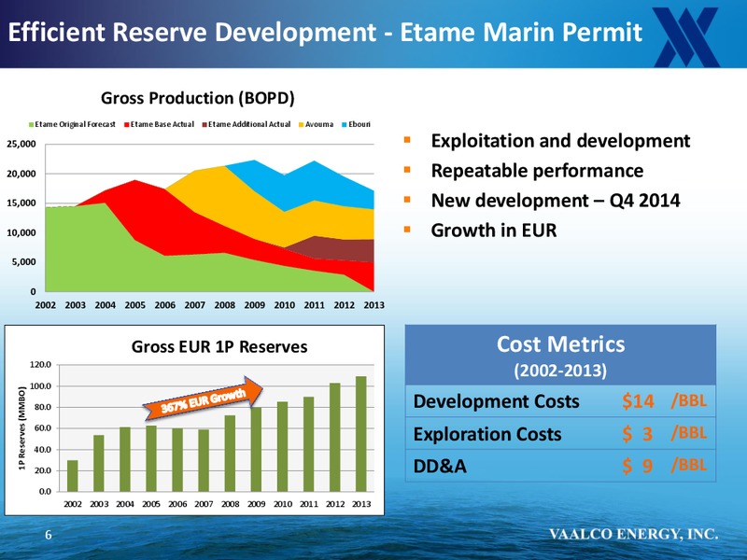Click '2009' on the Gross Production x-axis
Screen dimensions: 747x560
pyautogui.click(x=254, y=305)
